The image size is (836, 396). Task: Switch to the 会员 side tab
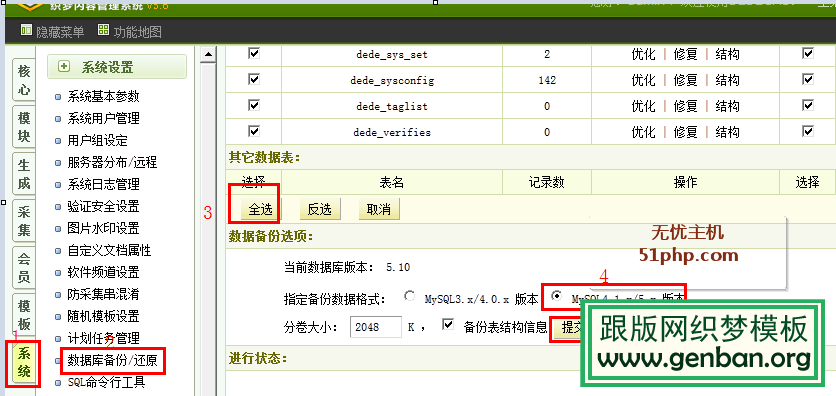point(24,268)
